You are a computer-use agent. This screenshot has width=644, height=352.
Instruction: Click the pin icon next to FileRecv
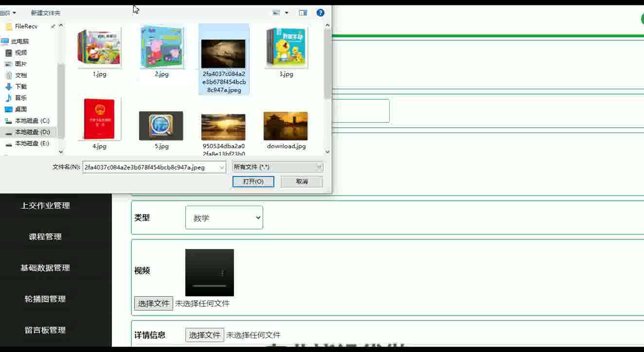point(53,26)
